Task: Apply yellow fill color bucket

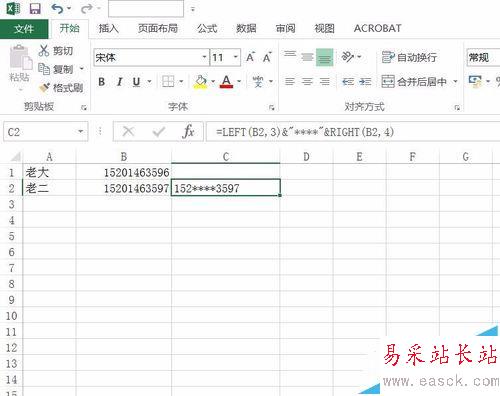Action: (x=200, y=82)
